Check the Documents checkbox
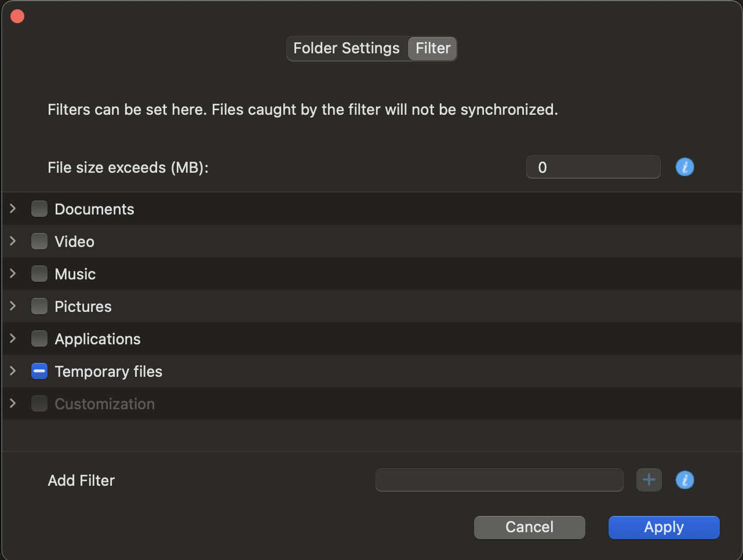The image size is (743, 560). coord(39,209)
